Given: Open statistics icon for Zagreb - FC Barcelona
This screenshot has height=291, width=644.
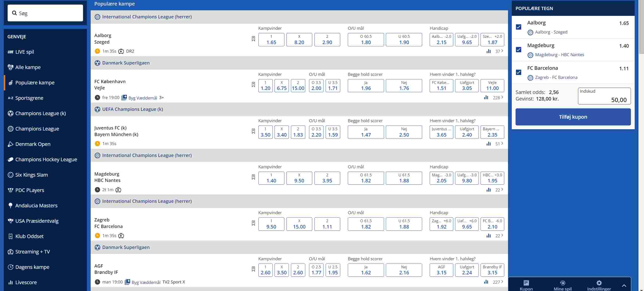Looking at the screenshot, I should (489, 236).
